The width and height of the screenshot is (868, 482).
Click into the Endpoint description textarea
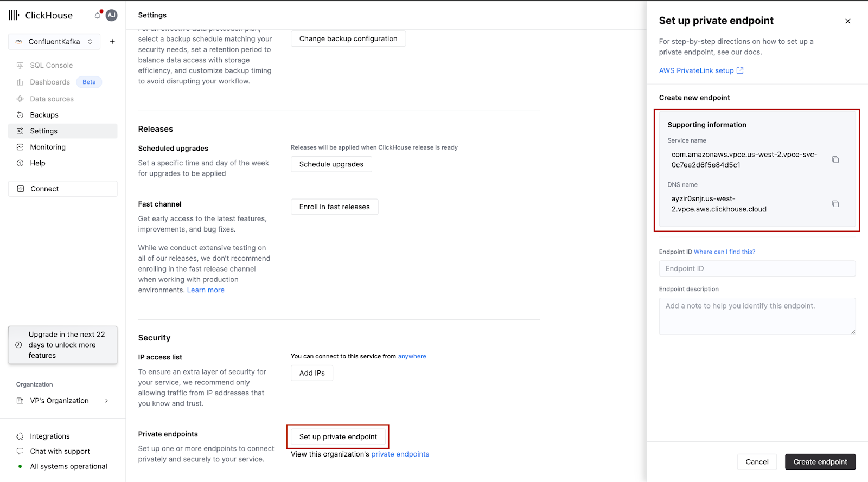[757, 316]
